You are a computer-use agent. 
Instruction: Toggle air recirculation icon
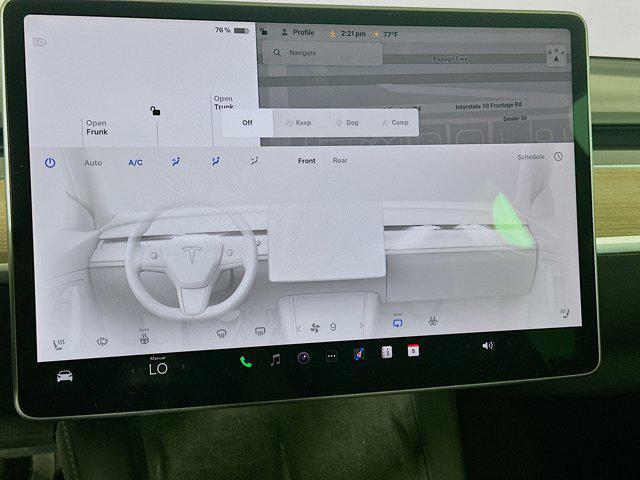click(x=397, y=322)
